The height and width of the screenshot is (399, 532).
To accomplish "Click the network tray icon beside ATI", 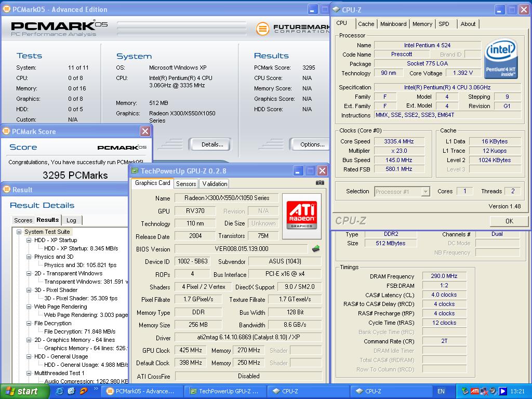I will [484, 391].
